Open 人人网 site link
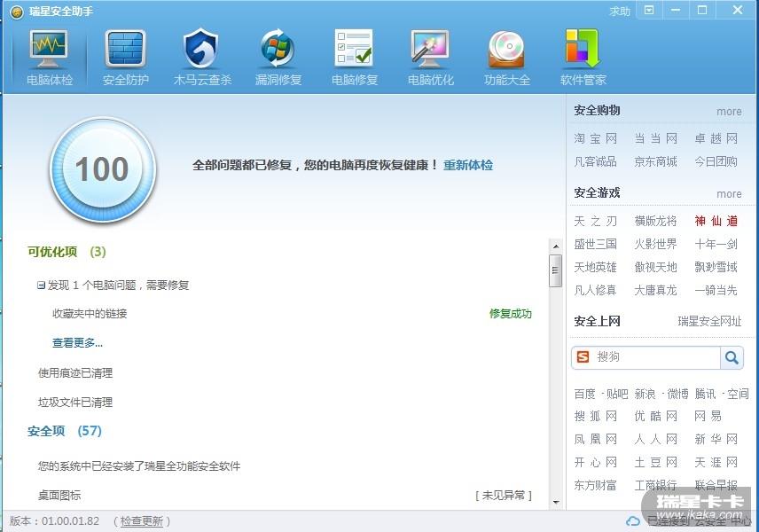This screenshot has width=759, height=532. click(x=656, y=440)
